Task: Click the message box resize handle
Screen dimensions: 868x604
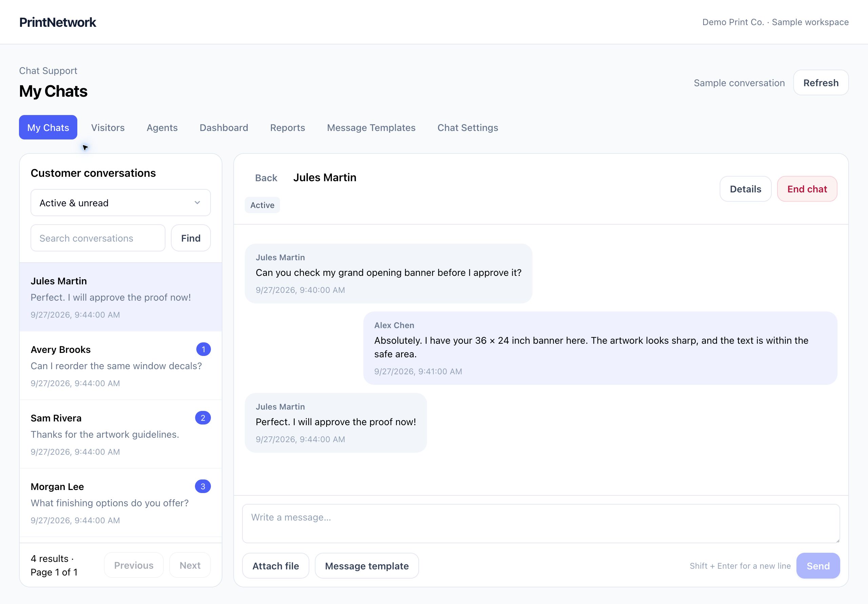Action: (x=837, y=540)
